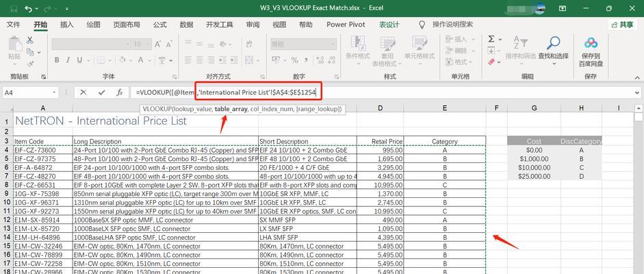Cancel formula entry with the X button

(x=83, y=93)
